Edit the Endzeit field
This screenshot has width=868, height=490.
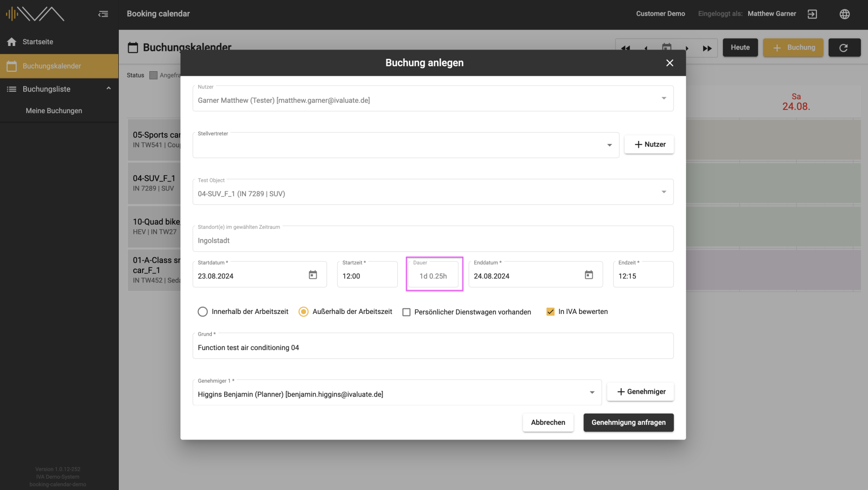(x=643, y=274)
